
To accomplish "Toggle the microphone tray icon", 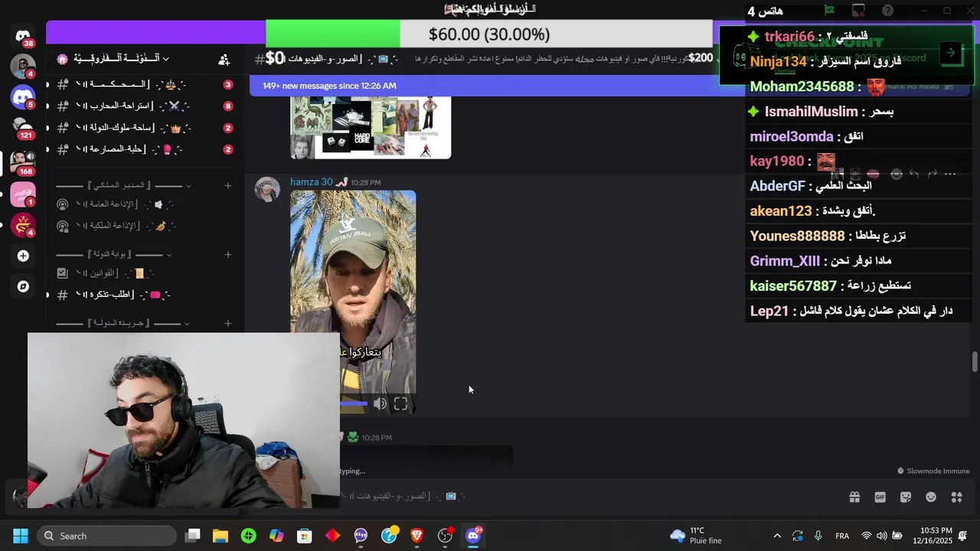I will [818, 536].
